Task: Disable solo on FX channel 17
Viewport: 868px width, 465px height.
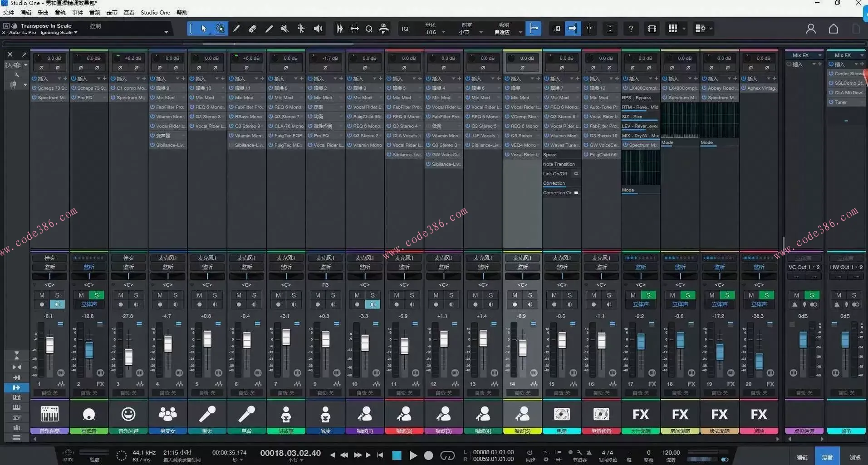Action: pyautogui.click(x=648, y=295)
